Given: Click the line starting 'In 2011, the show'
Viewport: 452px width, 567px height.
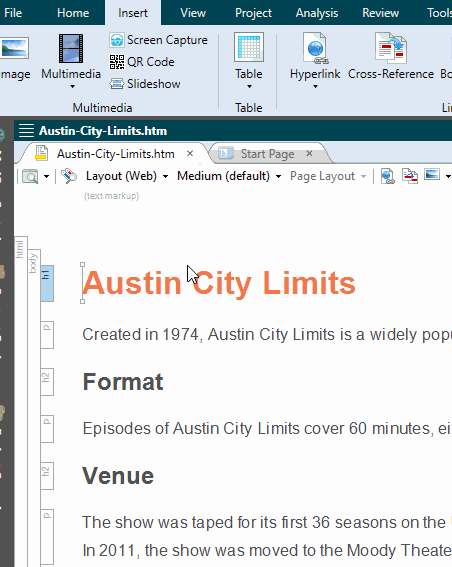Looking at the screenshot, I should pyautogui.click(x=267, y=551).
